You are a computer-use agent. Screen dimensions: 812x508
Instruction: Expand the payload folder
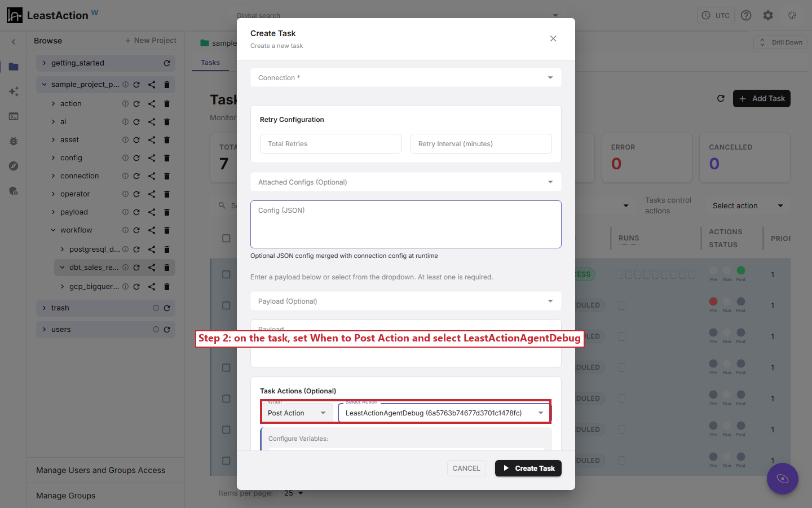(x=53, y=212)
